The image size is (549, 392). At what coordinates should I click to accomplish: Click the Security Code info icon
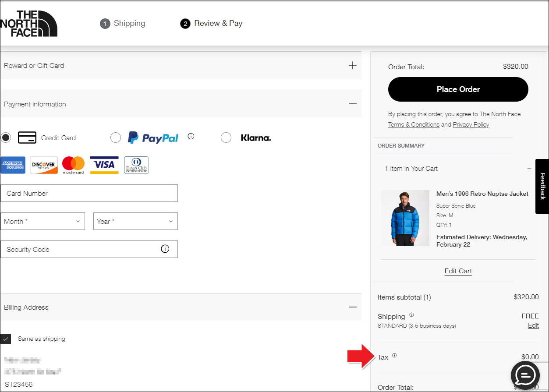(x=165, y=249)
